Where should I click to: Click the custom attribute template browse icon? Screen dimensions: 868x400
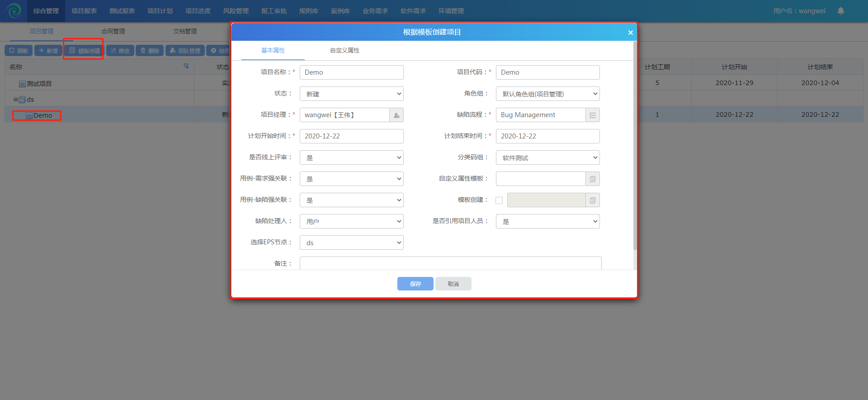(x=592, y=179)
